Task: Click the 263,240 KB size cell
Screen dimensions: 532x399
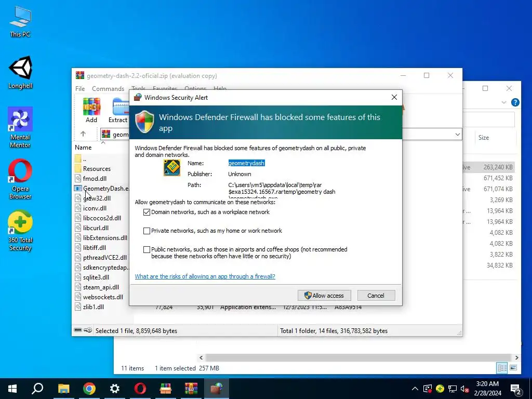Action: click(x=498, y=167)
